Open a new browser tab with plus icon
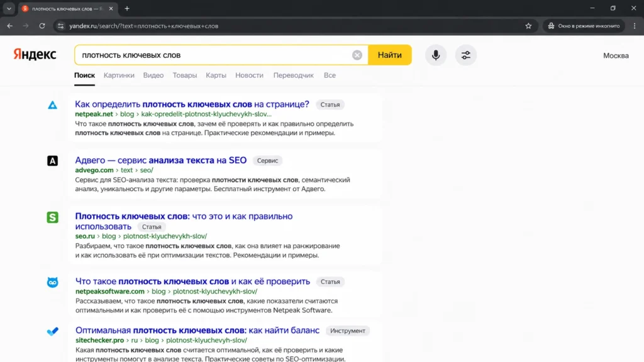The height and width of the screenshot is (362, 644). pyautogui.click(x=127, y=8)
